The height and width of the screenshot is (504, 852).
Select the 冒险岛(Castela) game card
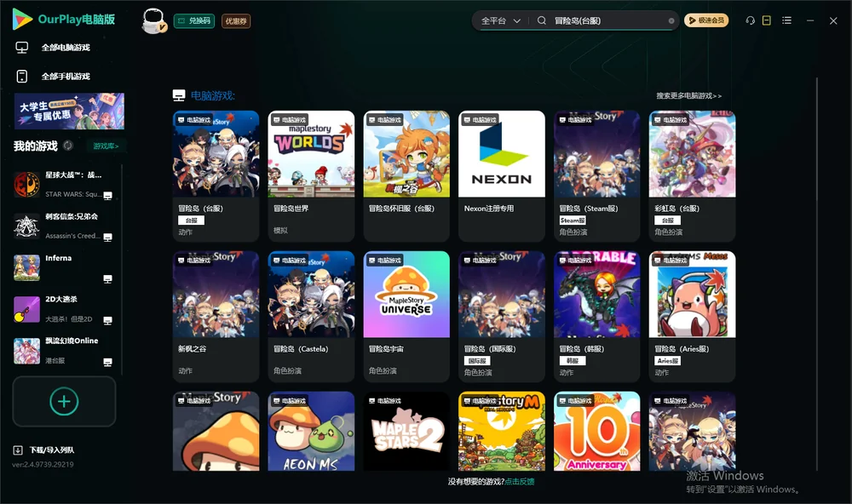coord(311,317)
